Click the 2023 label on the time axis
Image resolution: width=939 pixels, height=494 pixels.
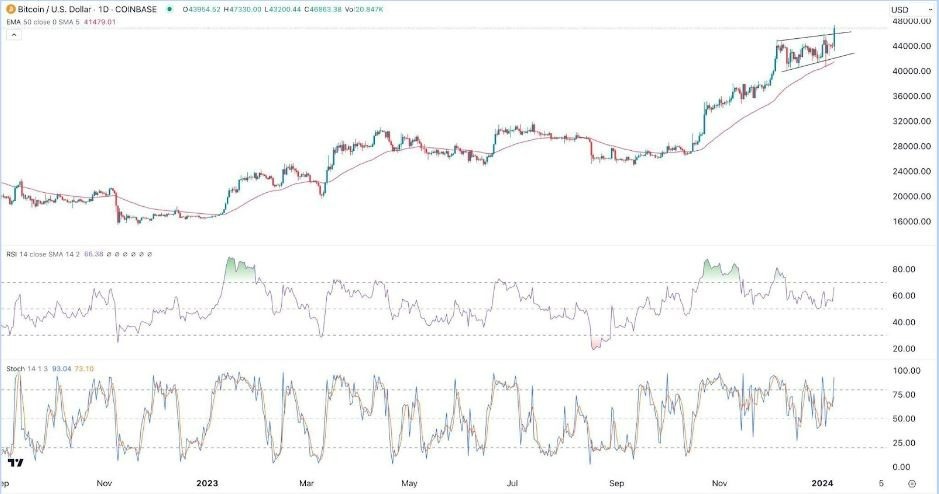(x=207, y=483)
